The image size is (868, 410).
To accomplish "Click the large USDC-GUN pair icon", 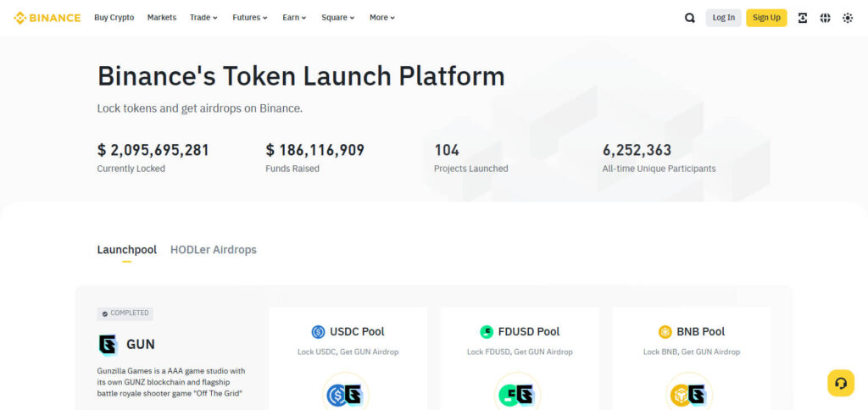I will click(x=346, y=394).
